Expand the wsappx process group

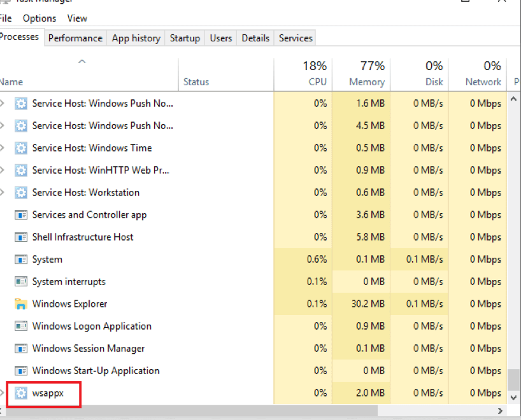coord(2,393)
